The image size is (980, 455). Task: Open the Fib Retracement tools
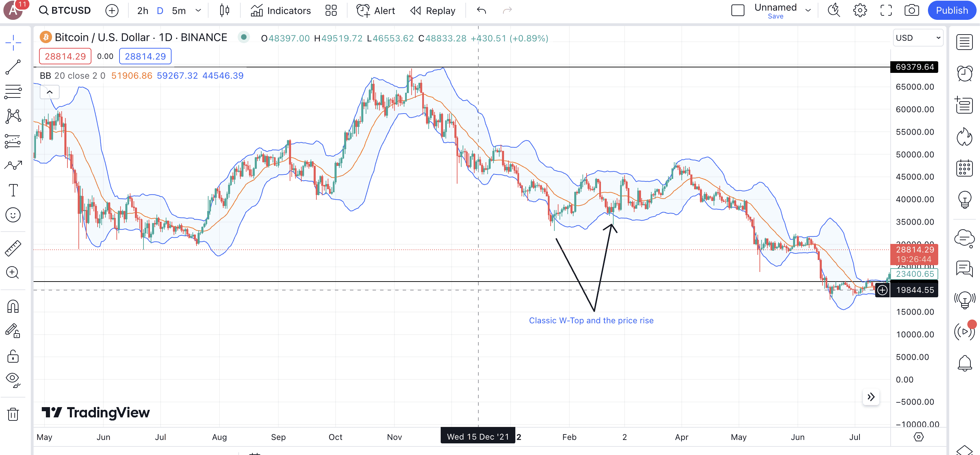(x=13, y=92)
